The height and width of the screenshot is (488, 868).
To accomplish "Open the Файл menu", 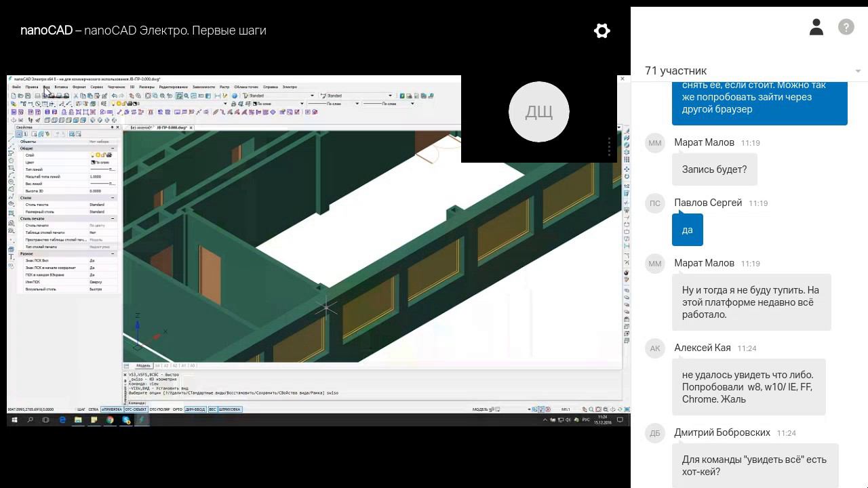I will click(x=16, y=87).
